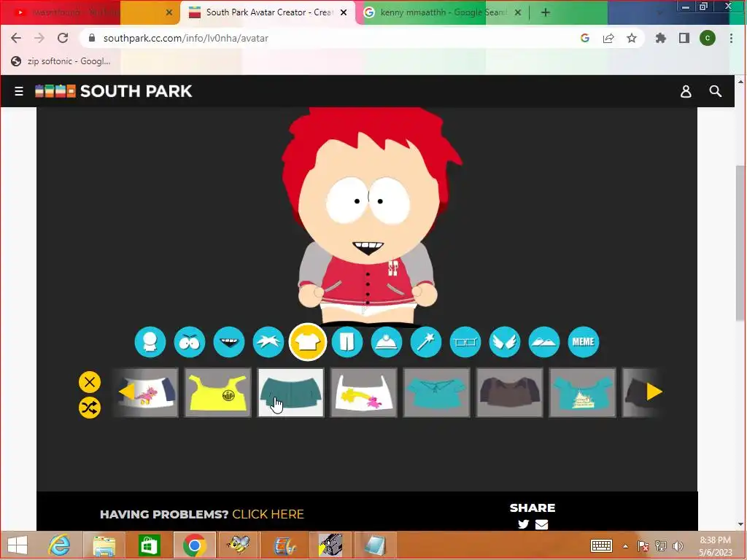Select the pants category icon
Screen dimensions: 747x560
(347, 342)
